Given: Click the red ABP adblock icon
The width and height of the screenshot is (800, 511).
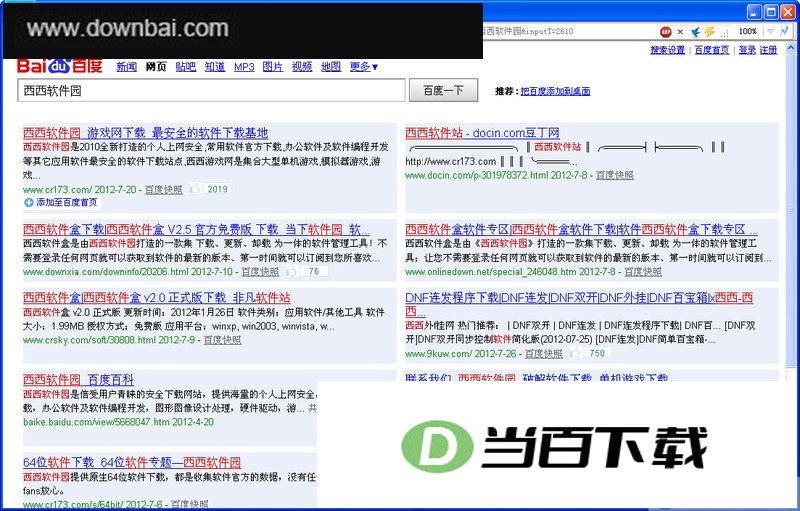Looking at the screenshot, I should coord(665,32).
